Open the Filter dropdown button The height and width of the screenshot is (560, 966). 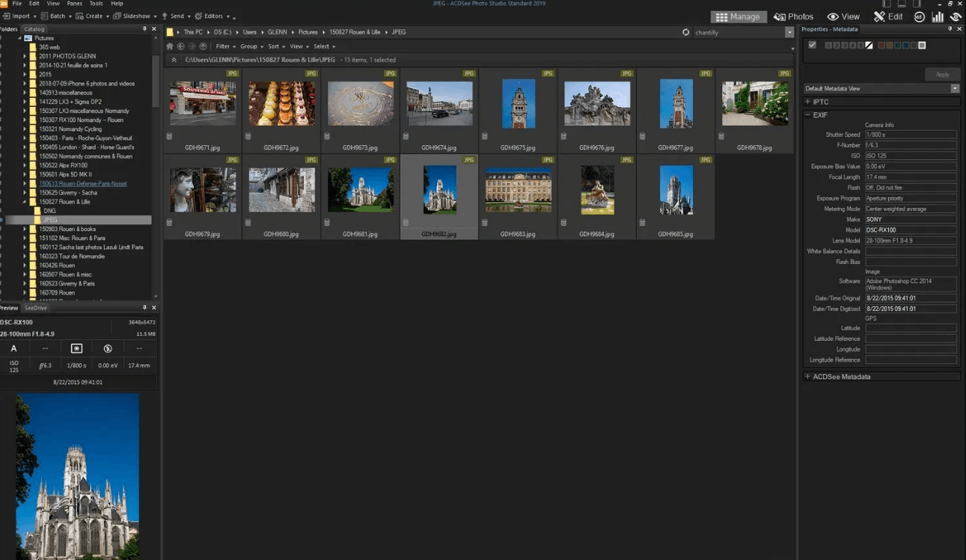click(224, 46)
